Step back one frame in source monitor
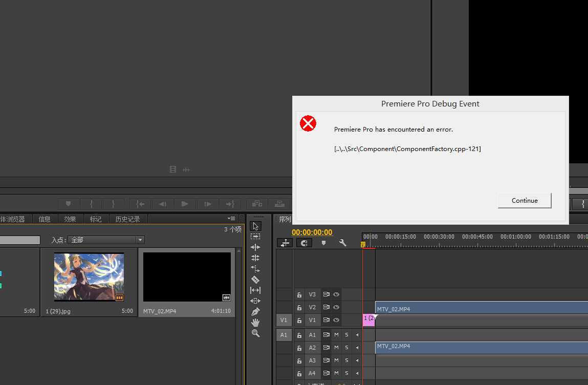Viewport: 588px width, 385px height. (x=162, y=204)
